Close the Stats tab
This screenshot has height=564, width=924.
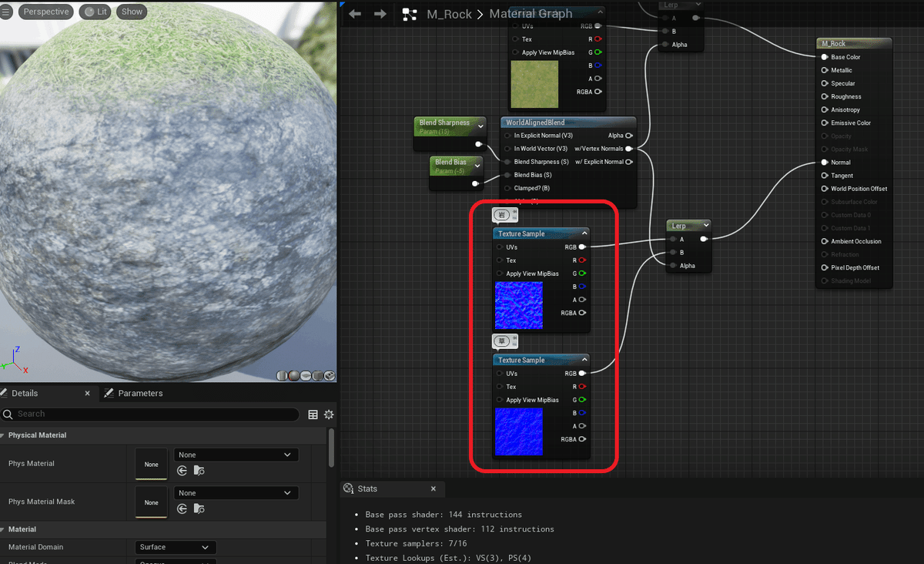pos(434,488)
